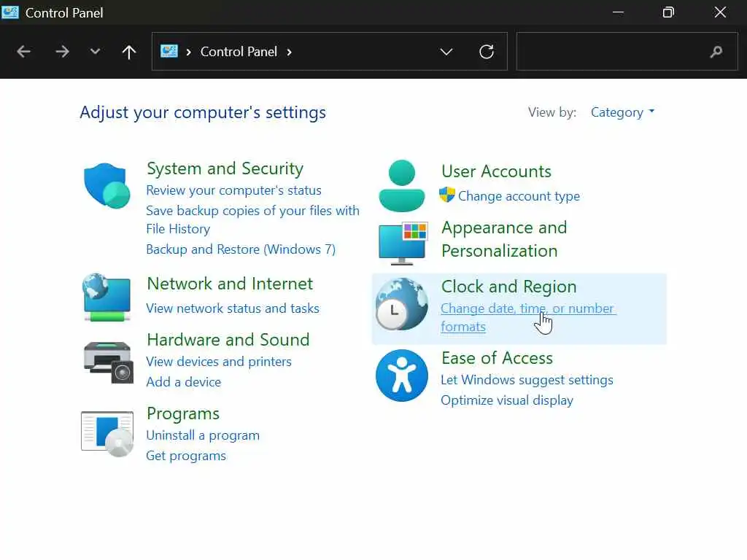Screen dimensions: 747x560
Task: Select the Control Panel breadcrumb text
Action: point(239,52)
